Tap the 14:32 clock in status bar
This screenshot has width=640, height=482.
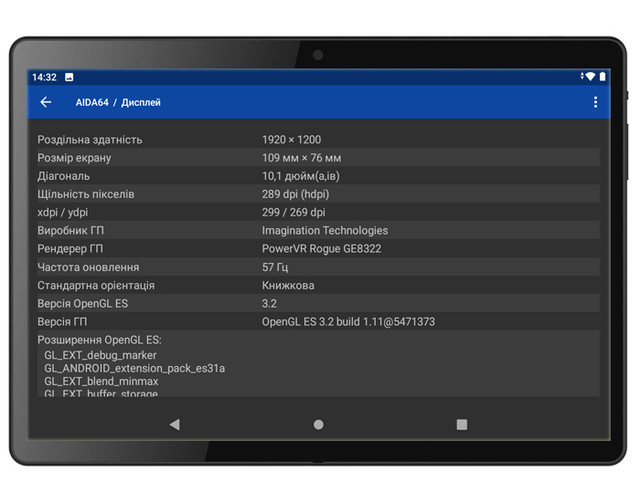[x=44, y=77]
